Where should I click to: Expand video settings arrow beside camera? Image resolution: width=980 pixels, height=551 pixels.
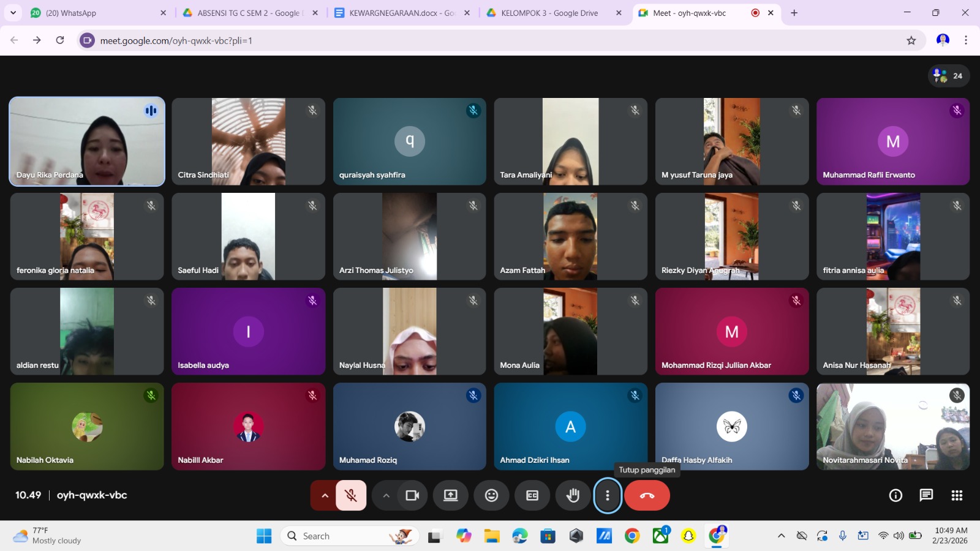(386, 495)
